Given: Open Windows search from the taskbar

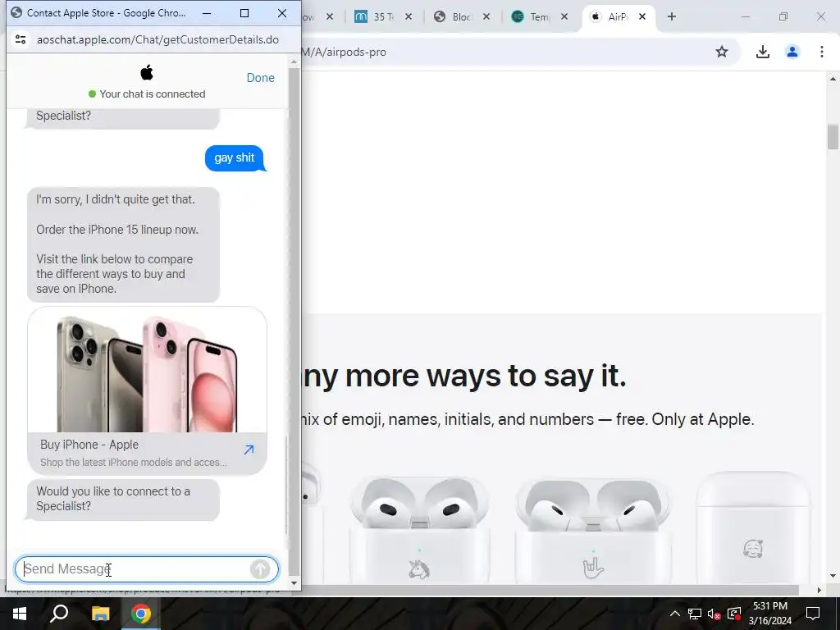Looking at the screenshot, I should tap(59, 614).
